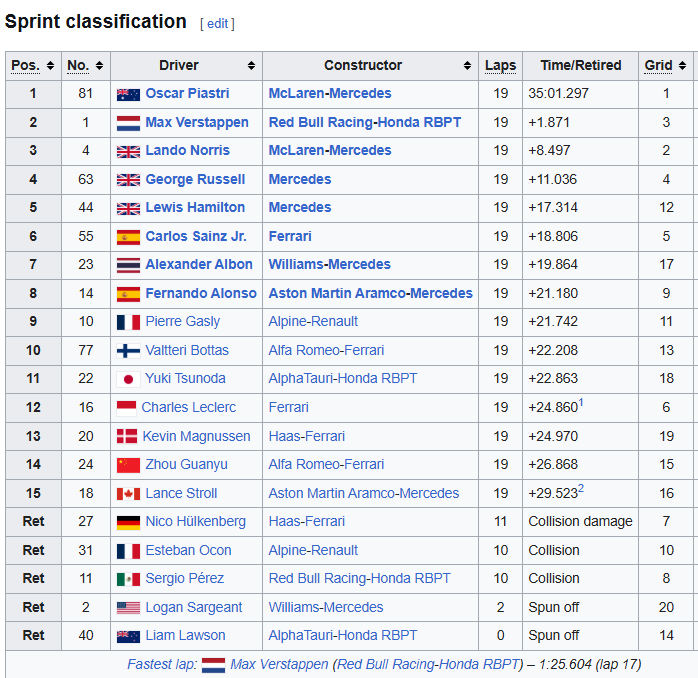Click Dutch flag in Fastest lap row

tap(213, 665)
